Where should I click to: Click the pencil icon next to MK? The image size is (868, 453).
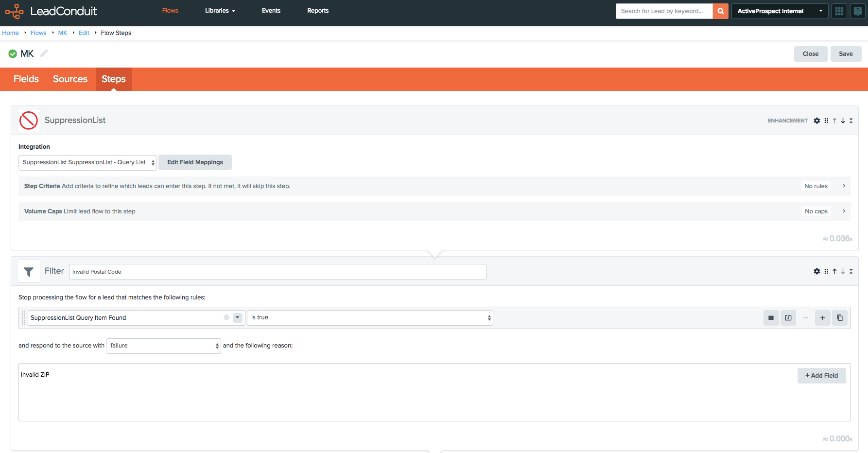point(44,53)
